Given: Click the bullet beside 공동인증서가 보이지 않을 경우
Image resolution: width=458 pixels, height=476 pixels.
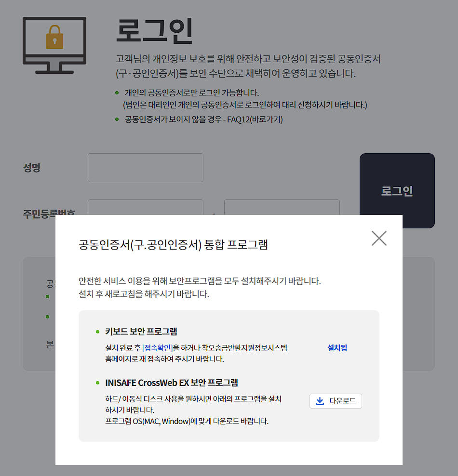Looking at the screenshot, I should 117,119.
